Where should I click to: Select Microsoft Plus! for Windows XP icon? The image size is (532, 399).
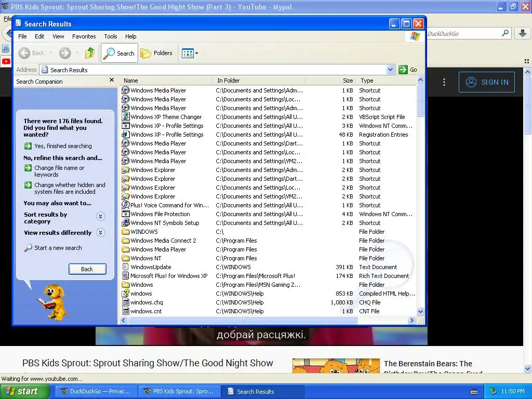click(x=126, y=275)
